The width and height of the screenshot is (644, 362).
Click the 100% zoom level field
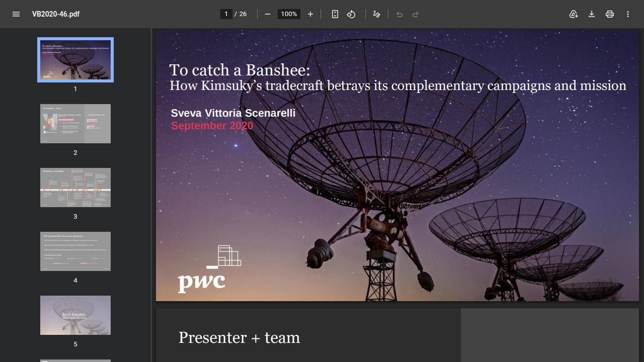point(289,14)
